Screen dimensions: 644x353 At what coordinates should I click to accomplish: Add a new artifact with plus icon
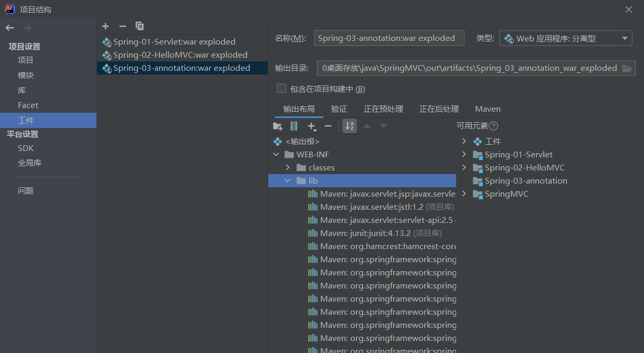105,26
